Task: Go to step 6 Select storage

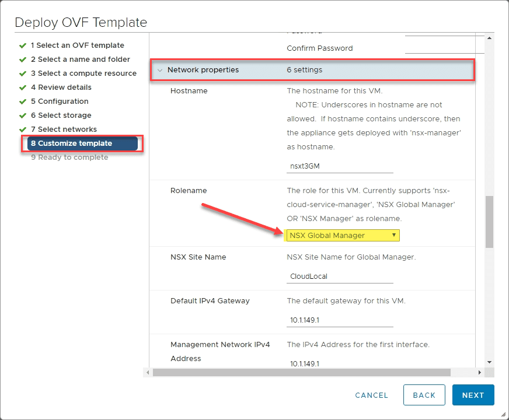Action: coord(61,115)
